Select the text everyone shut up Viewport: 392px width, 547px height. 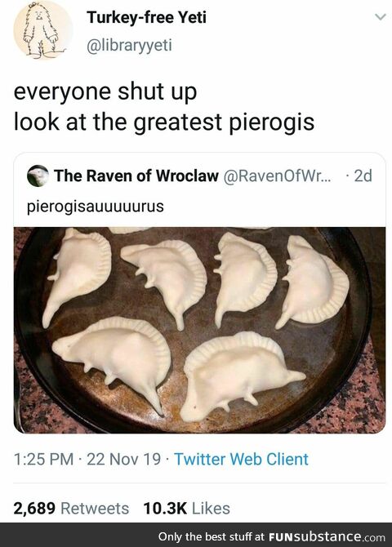[x=105, y=91]
